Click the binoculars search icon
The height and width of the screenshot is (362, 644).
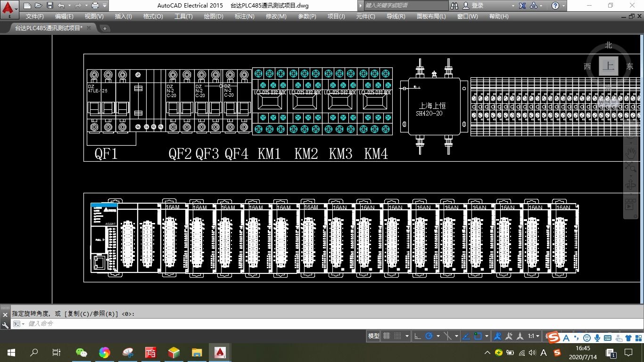pos(454,6)
